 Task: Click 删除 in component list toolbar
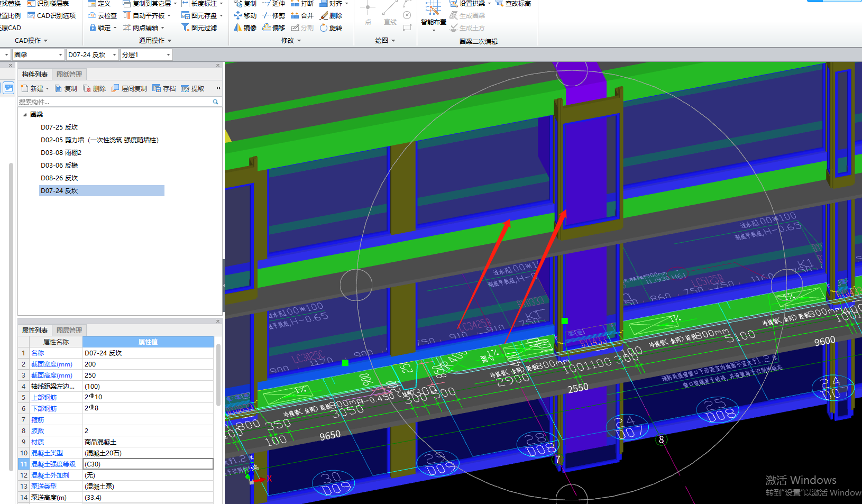tap(95, 88)
